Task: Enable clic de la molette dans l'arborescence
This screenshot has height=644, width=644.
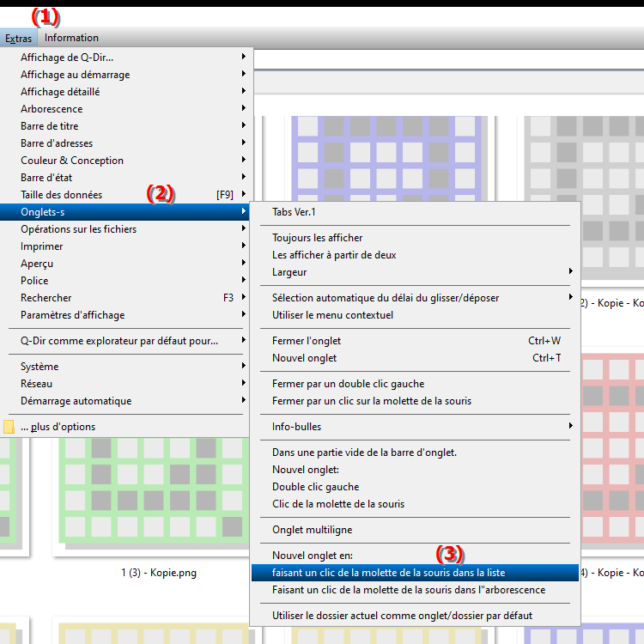Action: pyautogui.click(x=416, y=590)
